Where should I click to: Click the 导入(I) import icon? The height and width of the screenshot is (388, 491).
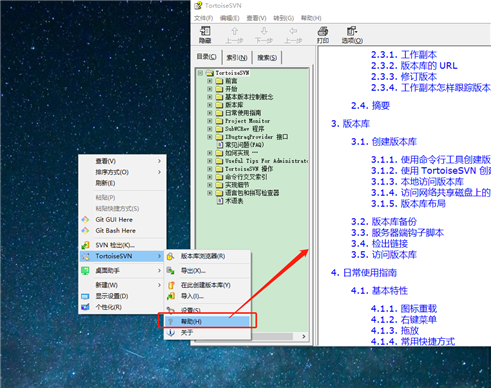click(171, 296)
